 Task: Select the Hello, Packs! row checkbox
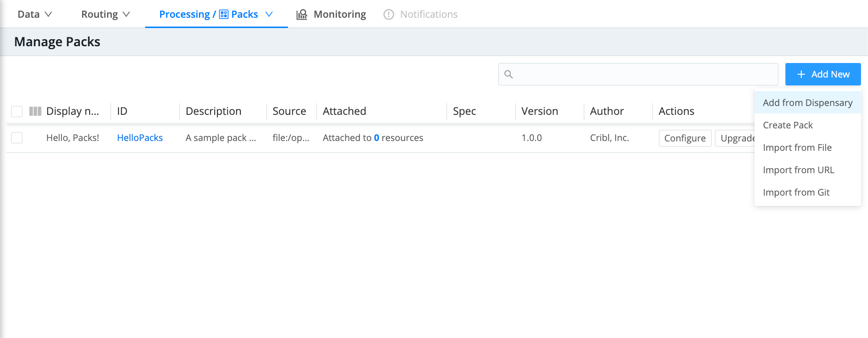[17, 138]
